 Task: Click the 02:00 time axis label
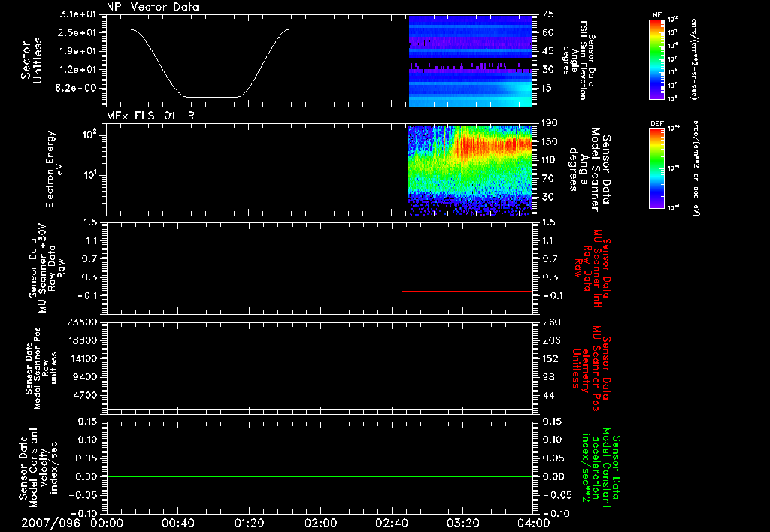(320, 523)
